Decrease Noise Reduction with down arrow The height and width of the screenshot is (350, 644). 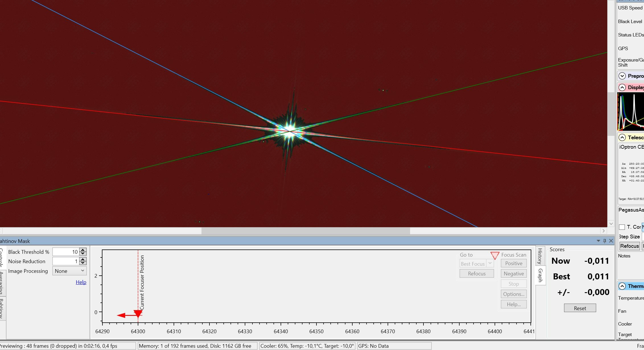click(x=83, y=263)
